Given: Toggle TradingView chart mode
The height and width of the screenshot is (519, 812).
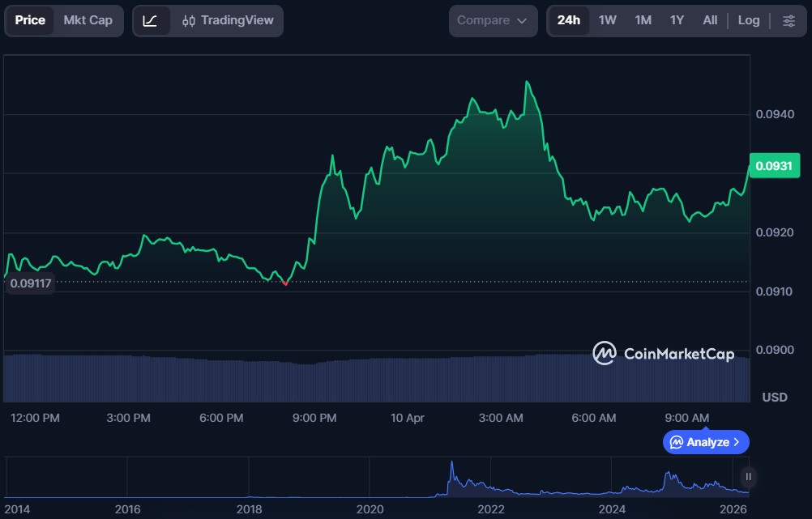Looking at the screenshot, I should [229, 20].
